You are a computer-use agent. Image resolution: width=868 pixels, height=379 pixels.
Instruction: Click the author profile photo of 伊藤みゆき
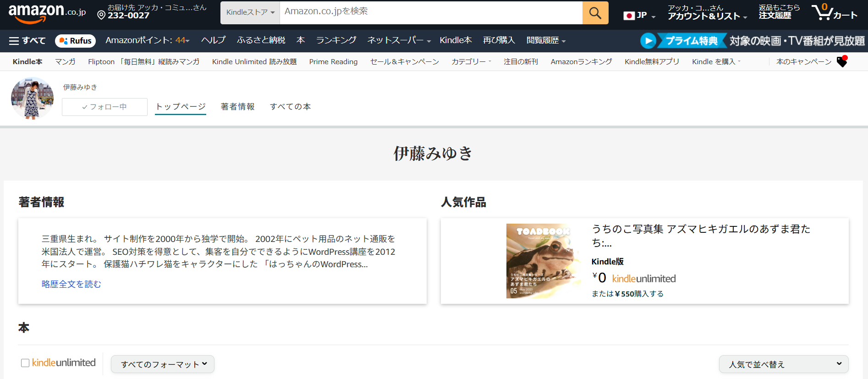pos(32,98)
